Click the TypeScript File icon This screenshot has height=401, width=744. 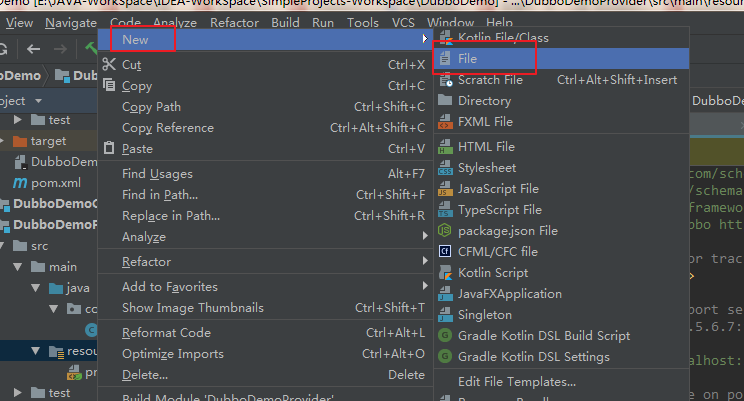tap(446, 210)
